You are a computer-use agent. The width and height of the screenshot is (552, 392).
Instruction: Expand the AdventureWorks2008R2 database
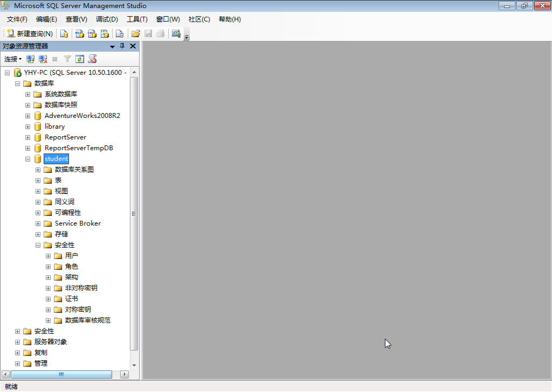click(x=27, y=116)
